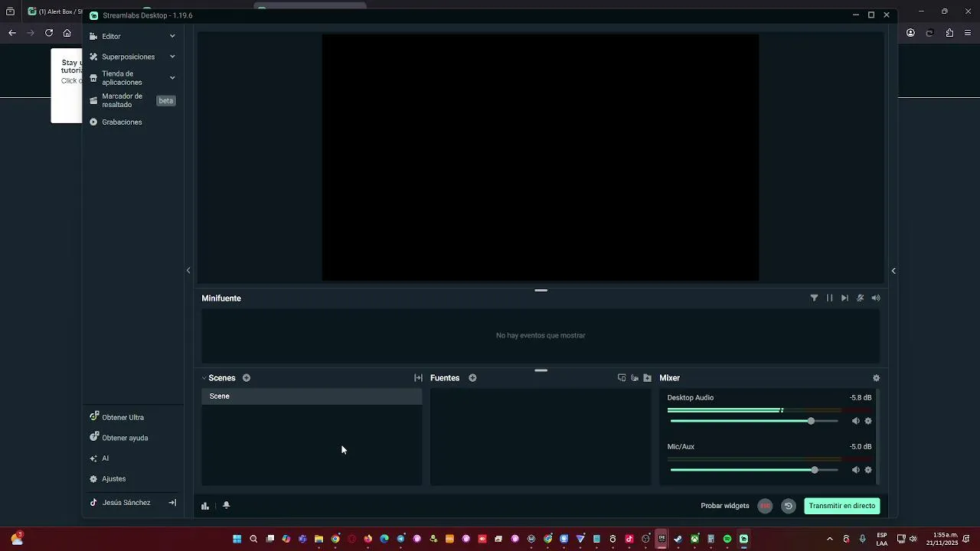Screen dimensions: 980x551
Task: Collapse the left sidebar arrow
Action: pyautogui.click(x=188, y=270)
